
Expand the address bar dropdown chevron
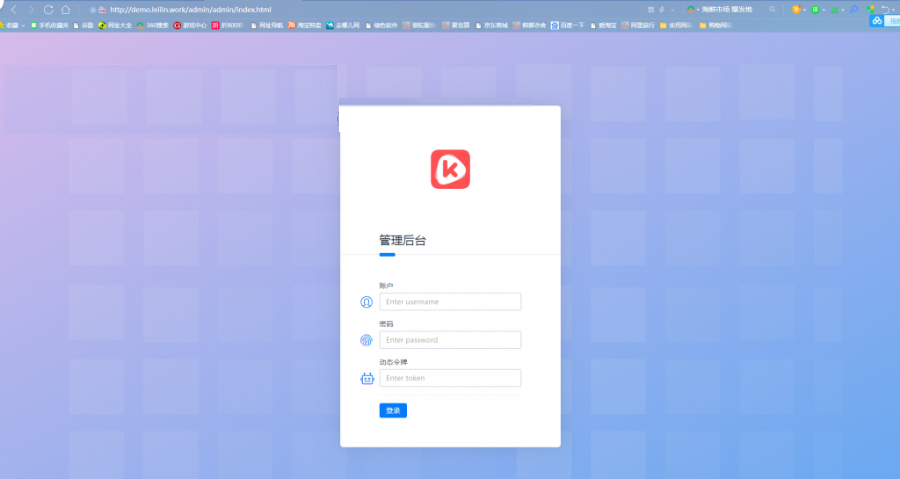click(x=672, y=10)
